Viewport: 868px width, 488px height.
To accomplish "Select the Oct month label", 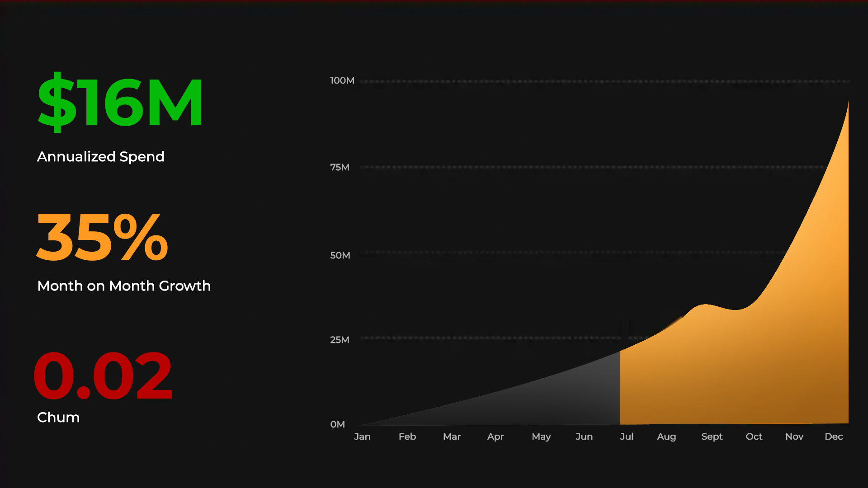I will tap(754, 437).
